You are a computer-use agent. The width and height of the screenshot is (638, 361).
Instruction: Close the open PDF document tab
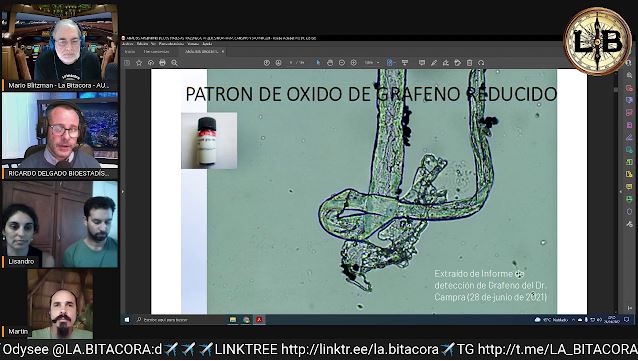pos(223,52)
